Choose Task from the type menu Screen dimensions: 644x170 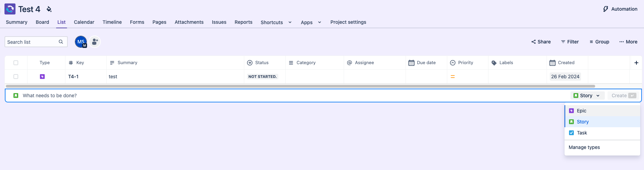[x=602, y=133]
